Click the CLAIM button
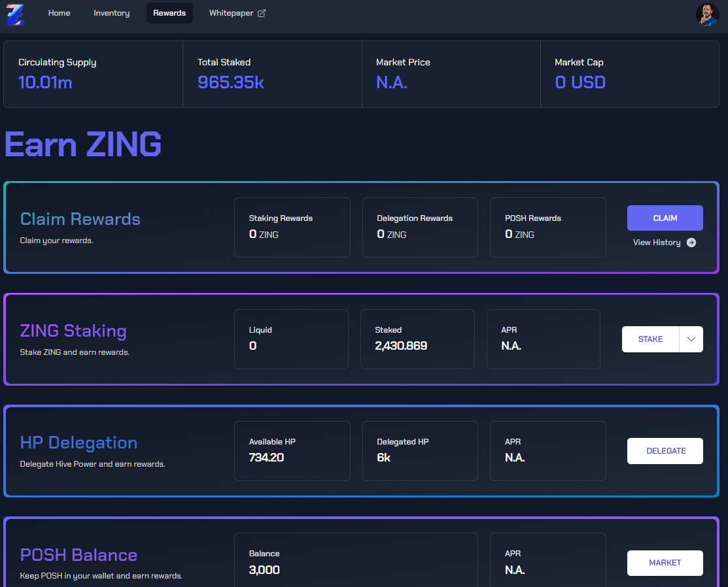The height and width of the screenshot is (587, 728). pyautogui.click(x=665, y=218)
